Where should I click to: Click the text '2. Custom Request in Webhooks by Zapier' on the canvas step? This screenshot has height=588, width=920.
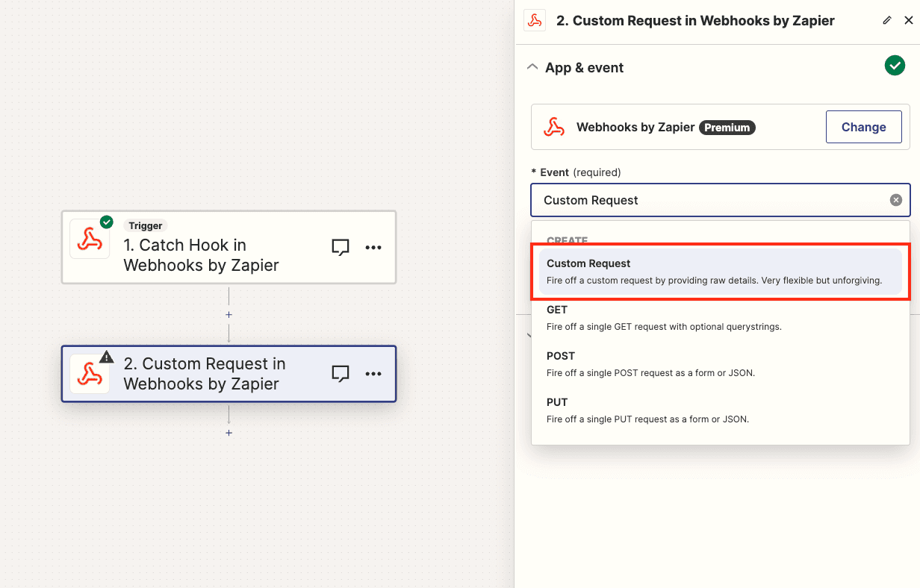click(x=205, y=374)
